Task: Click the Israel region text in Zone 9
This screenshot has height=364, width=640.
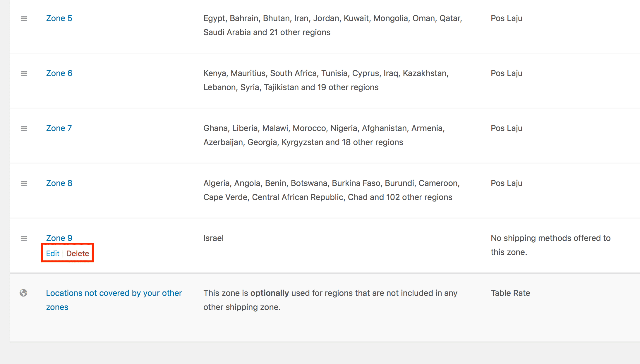Action: coord(213,238)
